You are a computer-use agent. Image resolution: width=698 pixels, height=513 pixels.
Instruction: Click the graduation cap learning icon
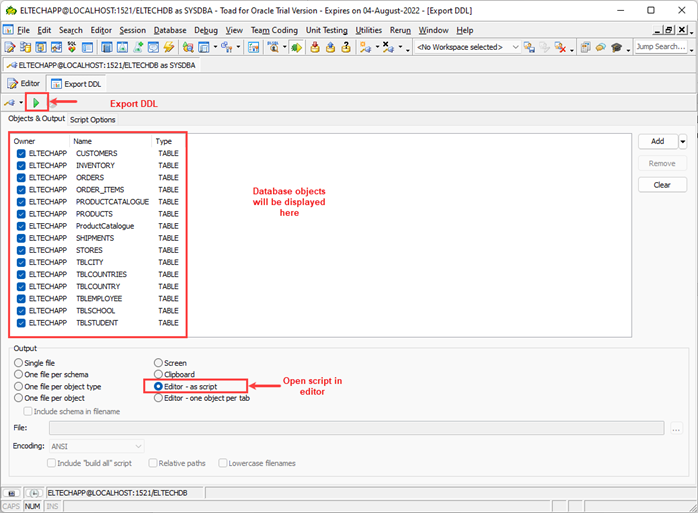(617, 47)
